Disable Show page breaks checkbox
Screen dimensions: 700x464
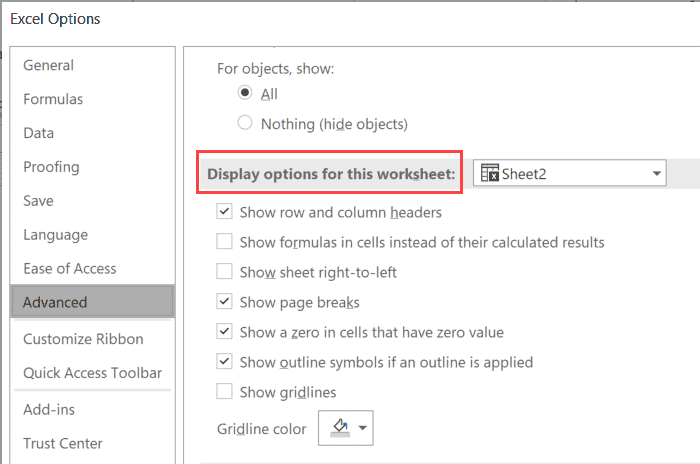click(x=225, y=302)
